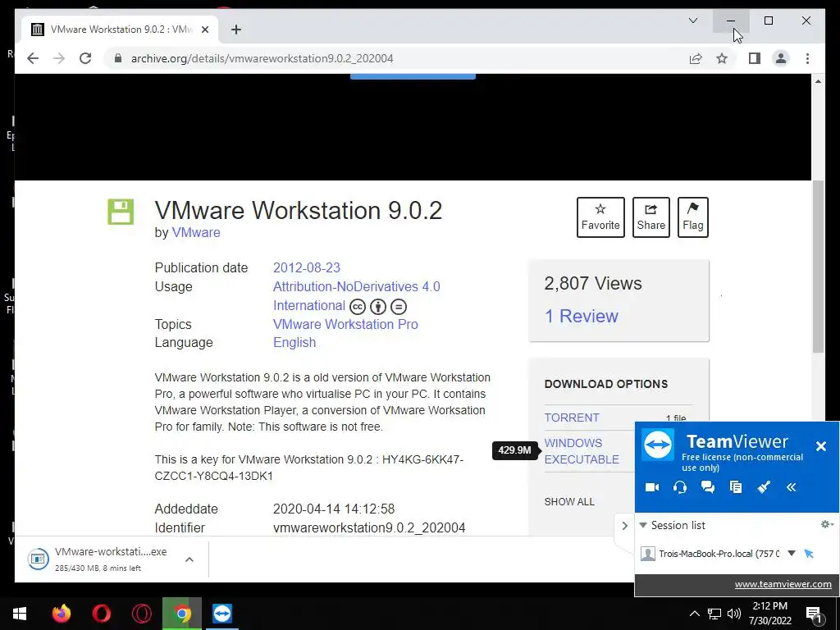Open the tab search chevron
Viewport: 840px width, 630px height.
coord(692,21)
